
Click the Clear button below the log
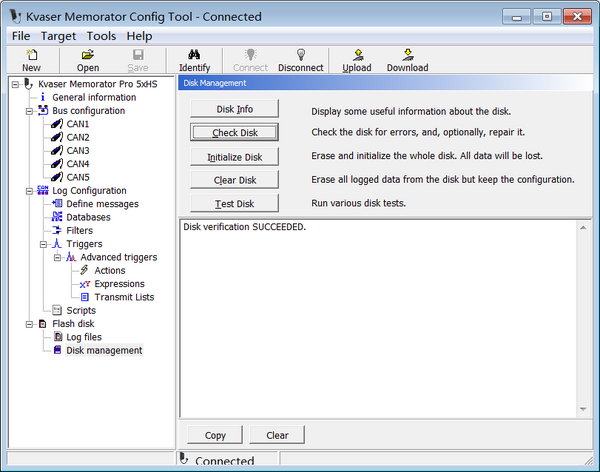pyautogui.click(x=277, y=435)
